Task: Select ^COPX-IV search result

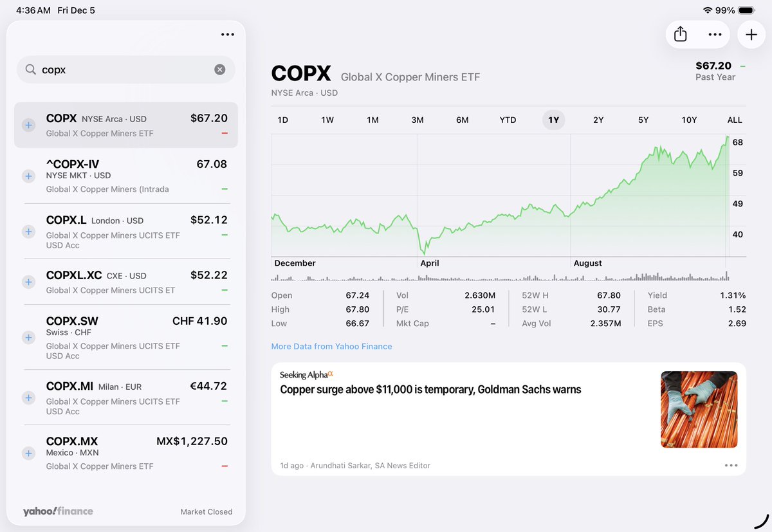Action: point(126,176)
